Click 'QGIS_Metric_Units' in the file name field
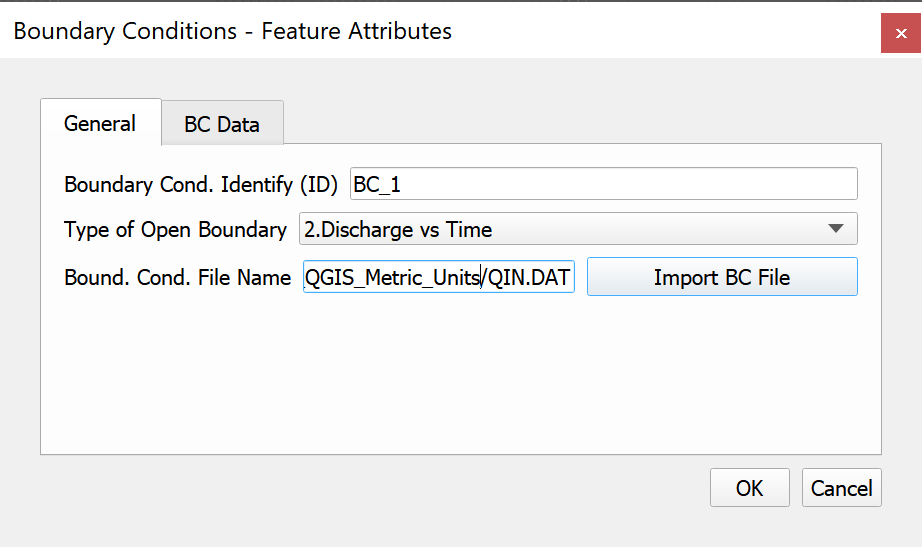 pyautogui.click(x=392, y=278)
